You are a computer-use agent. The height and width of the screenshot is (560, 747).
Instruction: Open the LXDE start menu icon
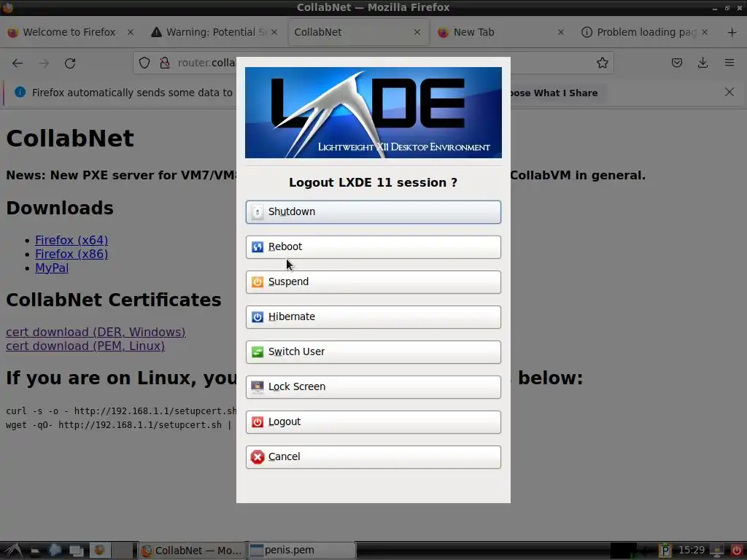pos(12,551)
